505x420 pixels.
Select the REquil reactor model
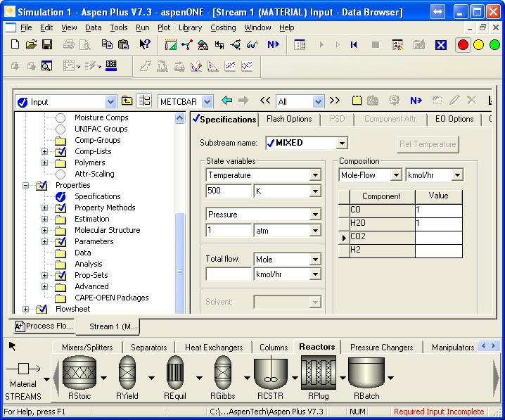(175, 373)
